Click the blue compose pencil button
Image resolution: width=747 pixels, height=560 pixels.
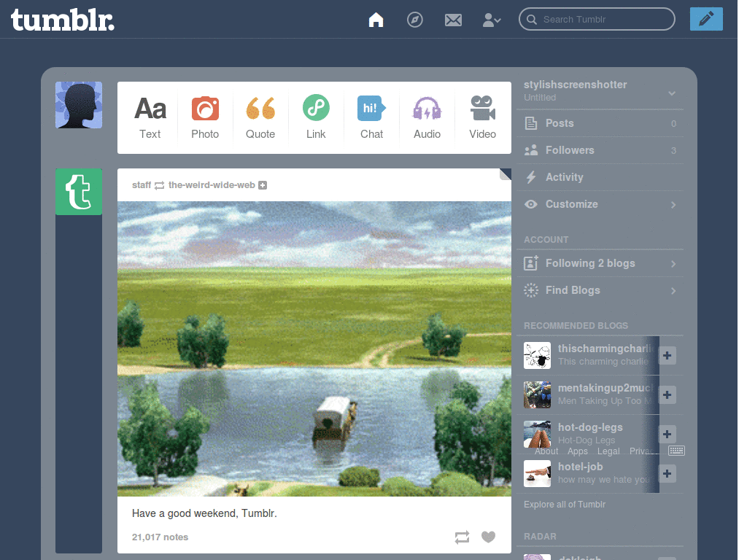tap(706, 19)
